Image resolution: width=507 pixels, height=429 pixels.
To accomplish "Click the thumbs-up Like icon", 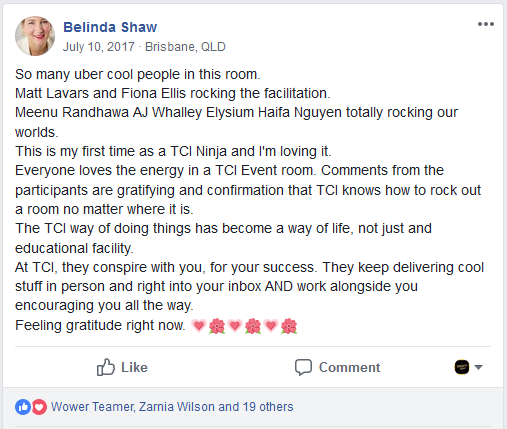I will click(x=106, y=367).
